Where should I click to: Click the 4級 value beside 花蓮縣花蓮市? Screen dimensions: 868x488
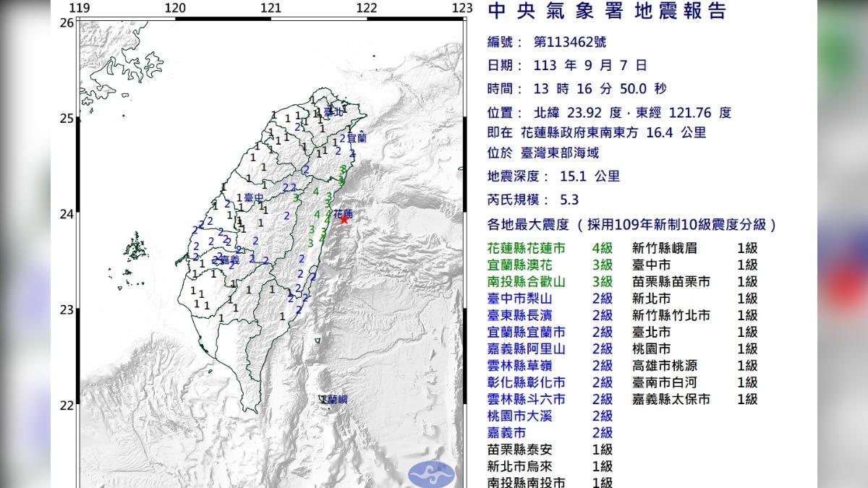(603, 248)
